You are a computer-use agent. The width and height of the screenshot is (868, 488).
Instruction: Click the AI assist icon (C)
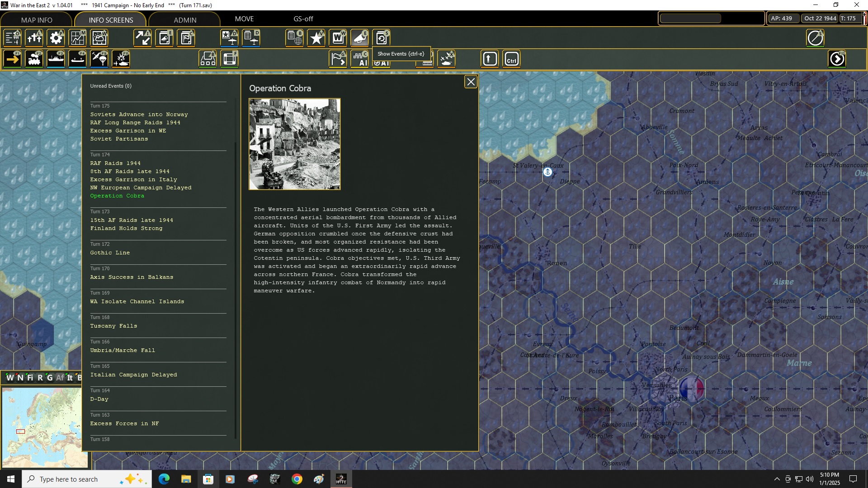(360, 59)
